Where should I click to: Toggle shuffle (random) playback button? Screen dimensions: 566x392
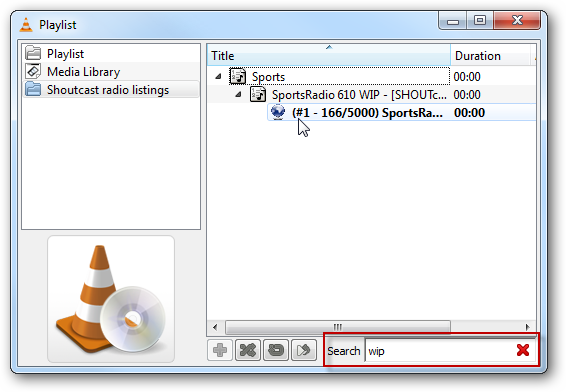click(248, 350)
